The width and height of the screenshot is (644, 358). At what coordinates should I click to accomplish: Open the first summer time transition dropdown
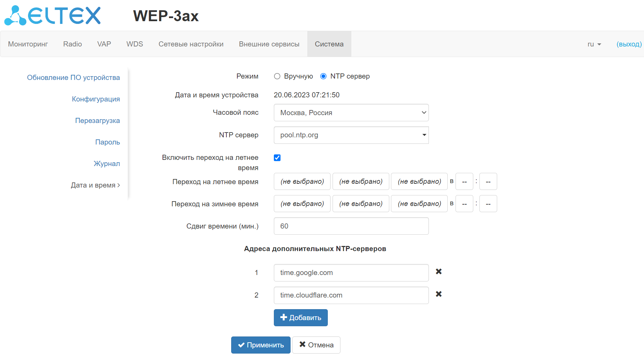[x=302, y=181]
